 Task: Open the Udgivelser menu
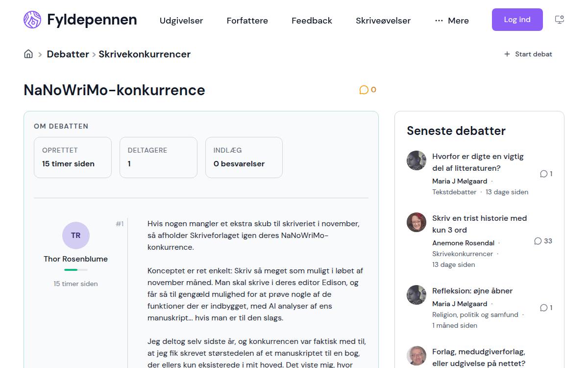click(x=181, y=21)
